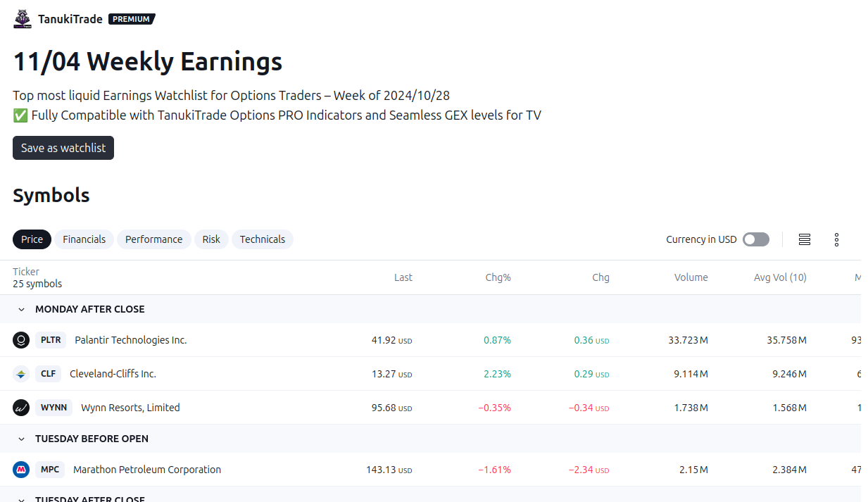Click the PREMIUM badge

[132, 19]
